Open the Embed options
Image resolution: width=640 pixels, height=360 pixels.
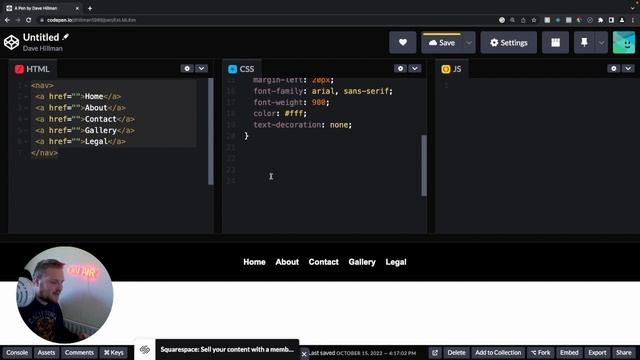[569, 353]
